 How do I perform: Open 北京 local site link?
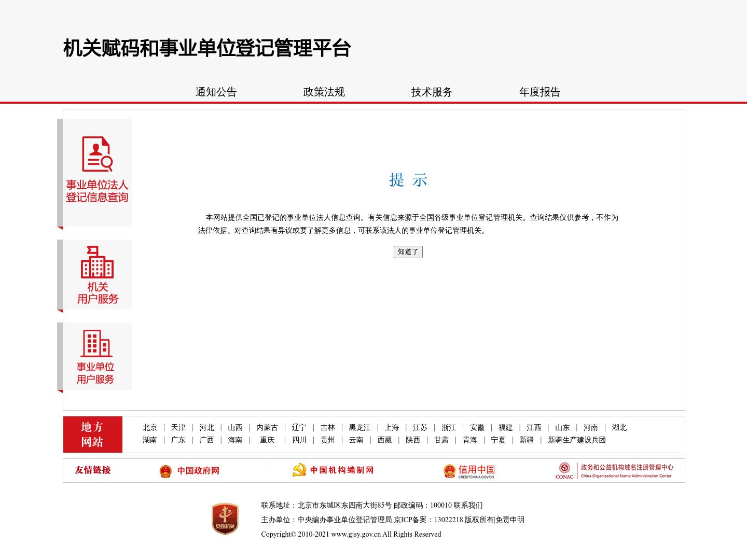[150, 428]
